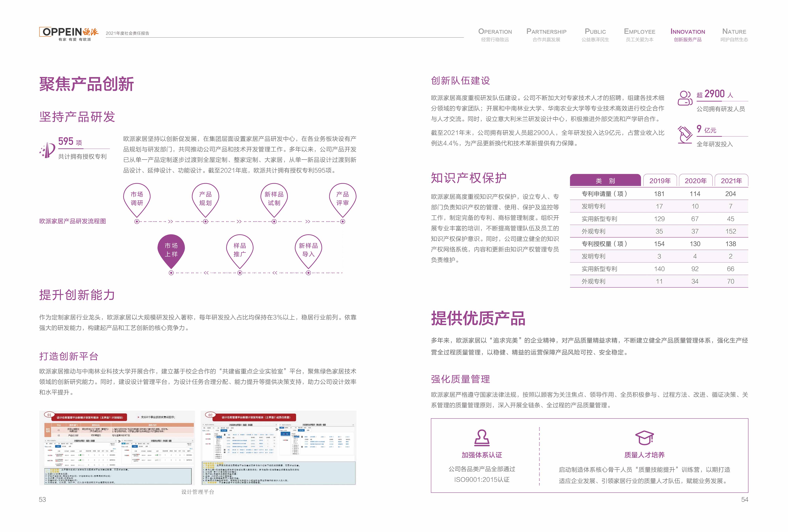
Task: Click the patent award icon beside 595项
Action: coord(47,150)
